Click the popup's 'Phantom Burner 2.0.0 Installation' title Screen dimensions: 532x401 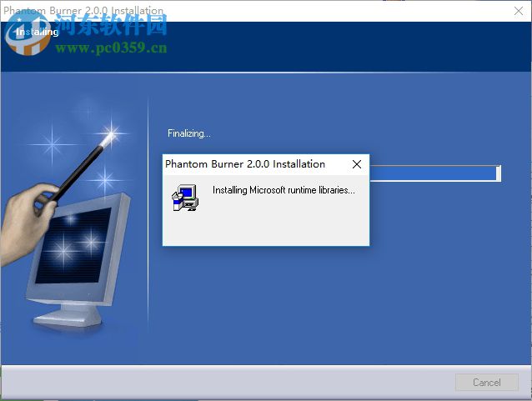click(245, 164)
